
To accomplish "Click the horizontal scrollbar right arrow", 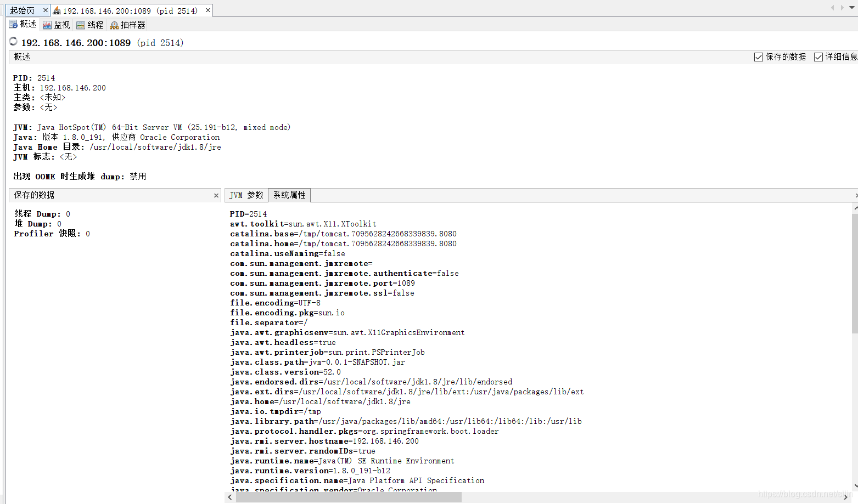I will tap(846, 497).
